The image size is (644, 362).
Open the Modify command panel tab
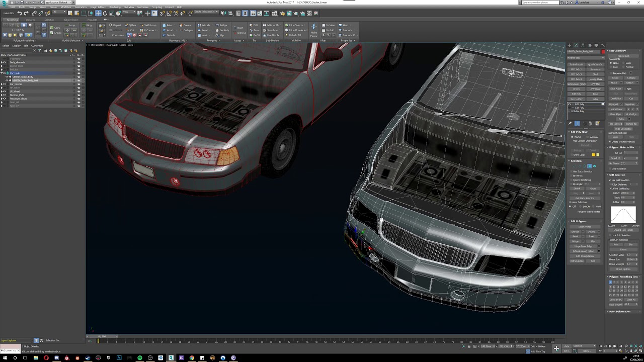click(577, 45)
